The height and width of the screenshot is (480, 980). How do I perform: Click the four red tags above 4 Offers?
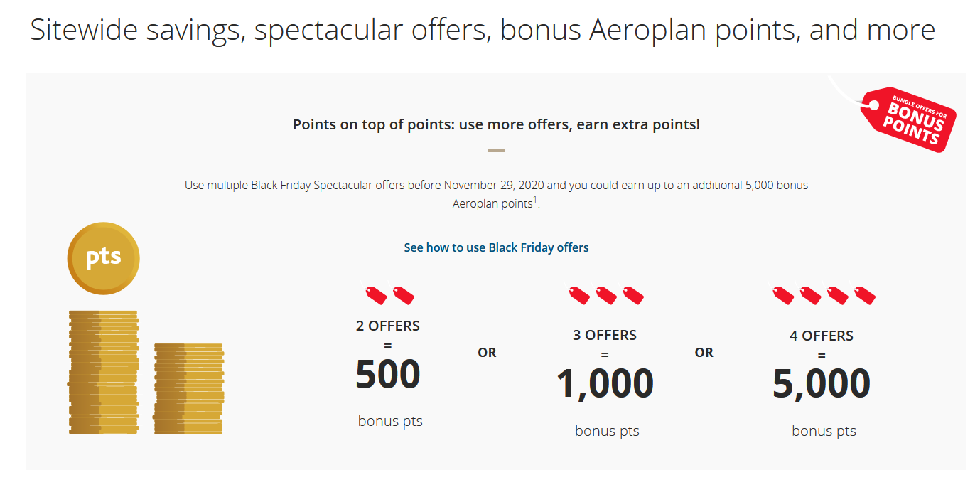[x=824, y=295]
